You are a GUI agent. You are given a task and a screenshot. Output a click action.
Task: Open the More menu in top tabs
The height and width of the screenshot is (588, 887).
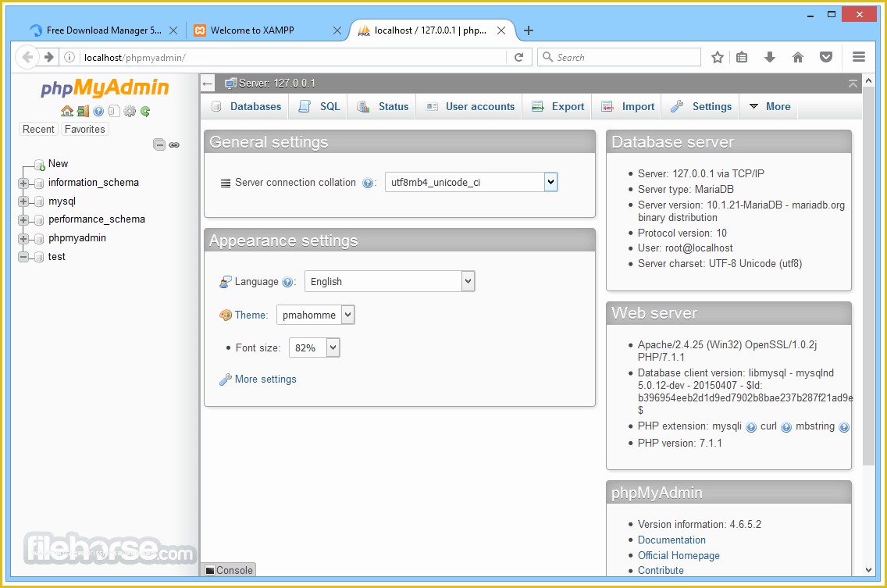click(x=769, y=106)
